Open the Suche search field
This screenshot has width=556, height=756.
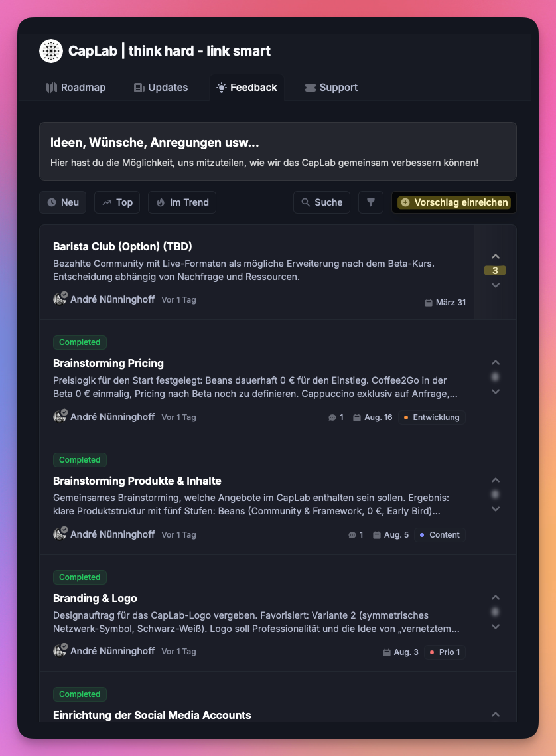tap(322, 202)
